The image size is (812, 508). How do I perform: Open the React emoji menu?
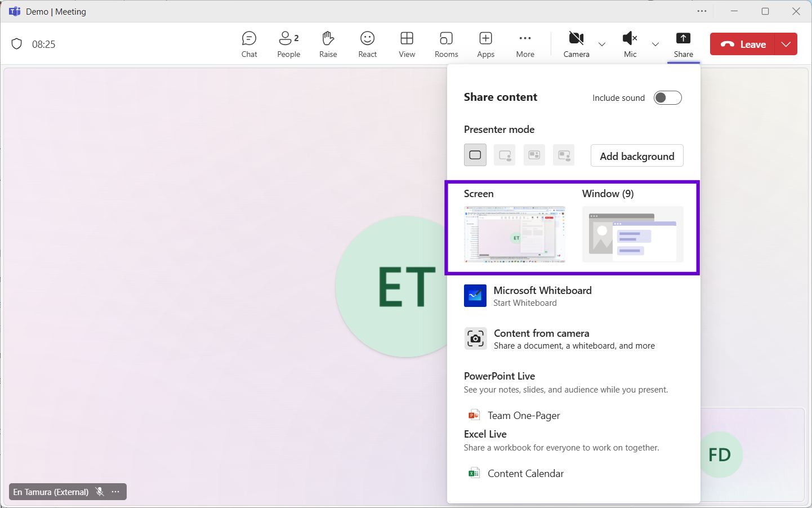[x=368, y=44]
